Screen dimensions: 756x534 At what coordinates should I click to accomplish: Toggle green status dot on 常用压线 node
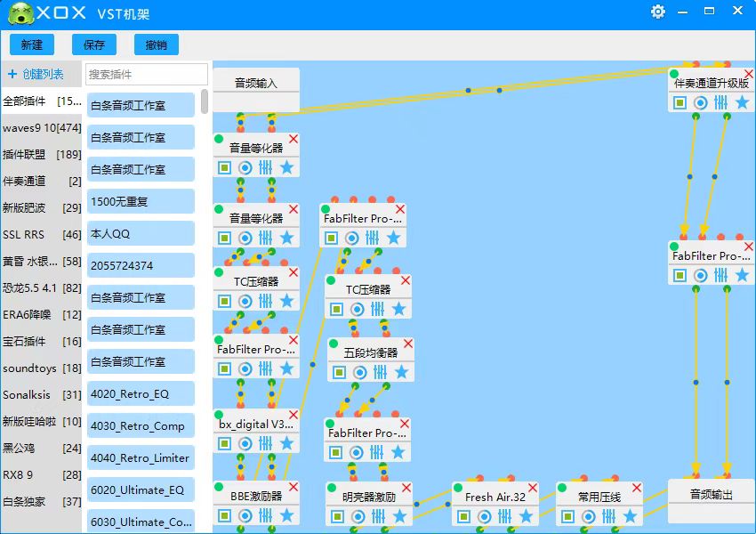[562, 488]
